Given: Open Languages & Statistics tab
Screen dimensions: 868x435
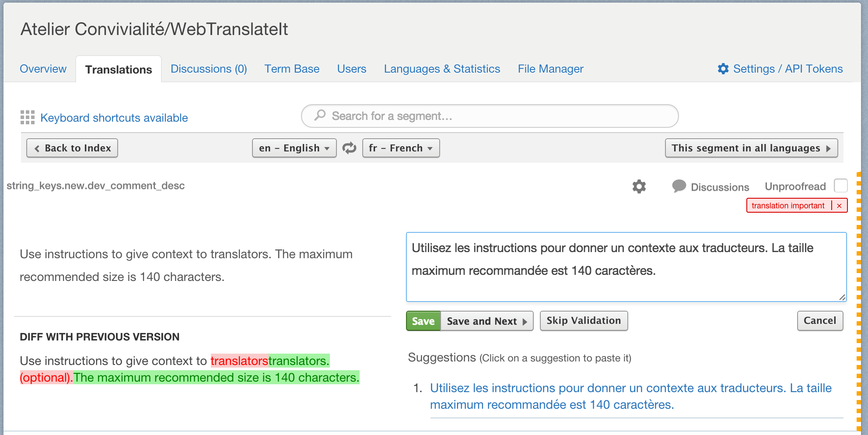Looking at the screenshot, I should coord(442,69).
